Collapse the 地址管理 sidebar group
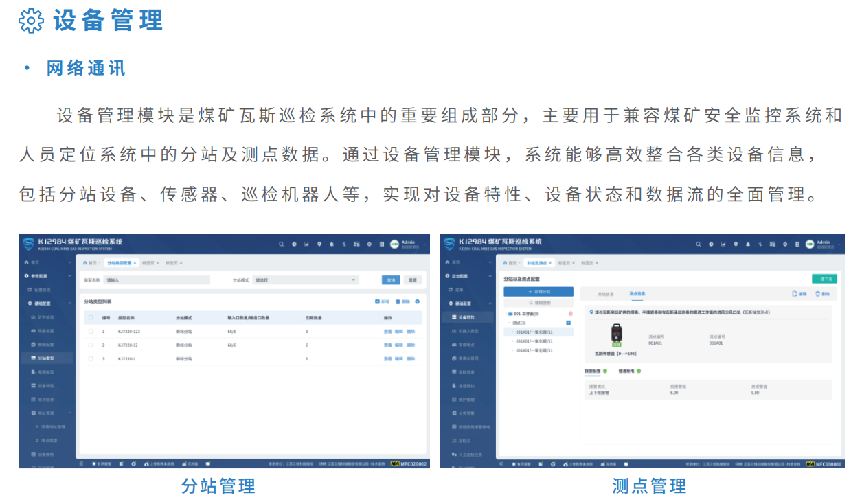 (70, 413)
